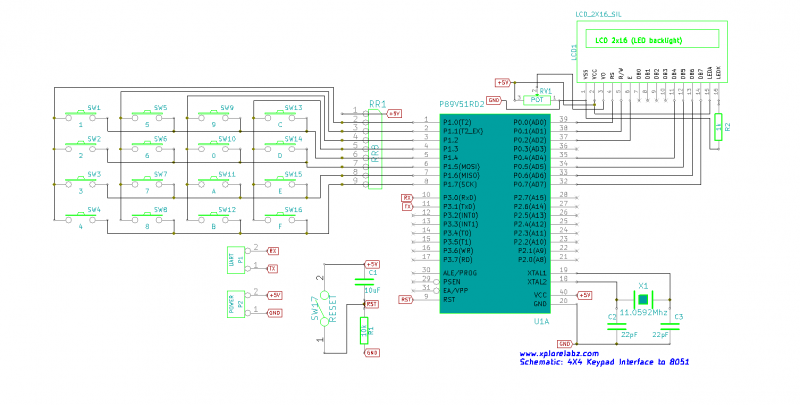Click the P1.7(SCK) pin label

point(460,184)
